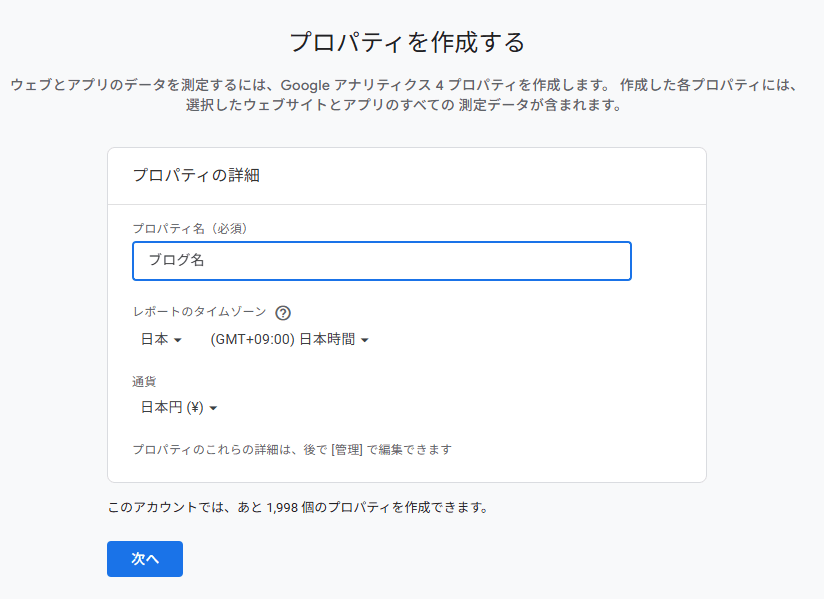Click the note about editing in [管理]
The height and width of the screenshot is (599, 824).
(292, 450)
